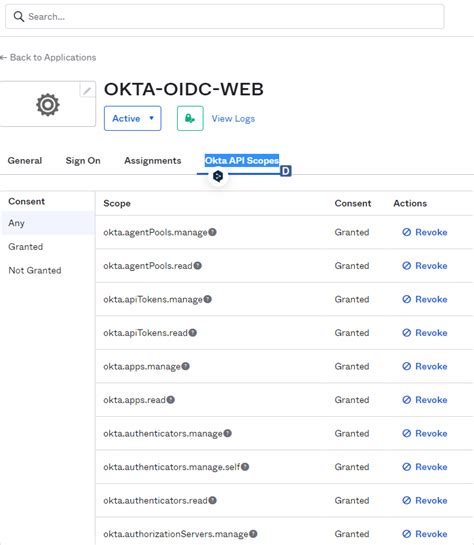Revoke okta.agentPools.manage scope
The height and width of the screenshot is (545, 474).
(x=425, y=232)
